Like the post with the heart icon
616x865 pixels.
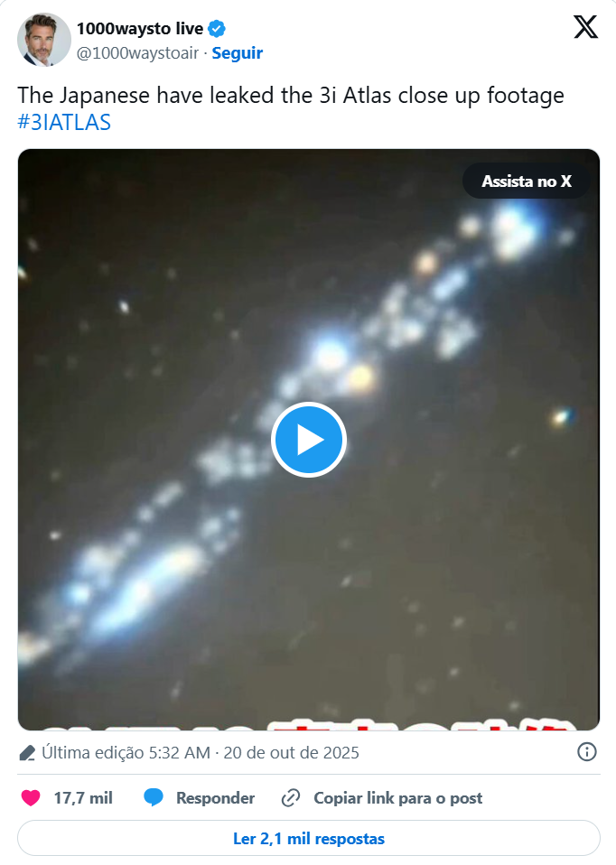31,797
